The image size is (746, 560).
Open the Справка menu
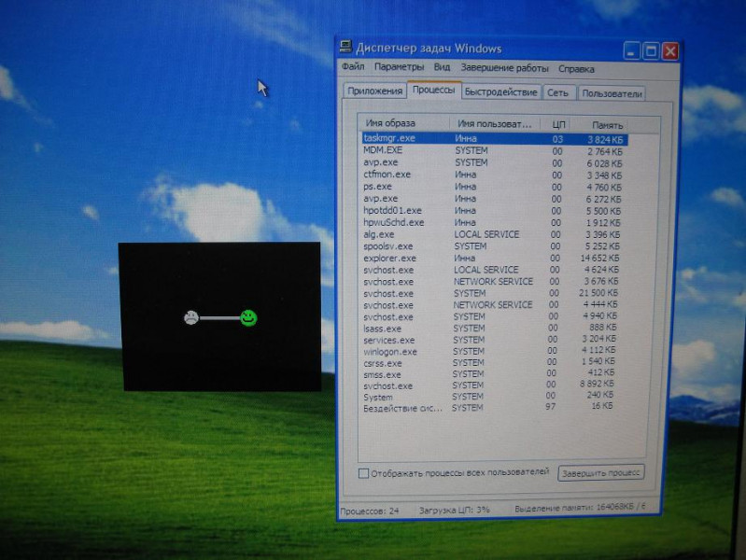pyautogui.click(x=576, y=69)
